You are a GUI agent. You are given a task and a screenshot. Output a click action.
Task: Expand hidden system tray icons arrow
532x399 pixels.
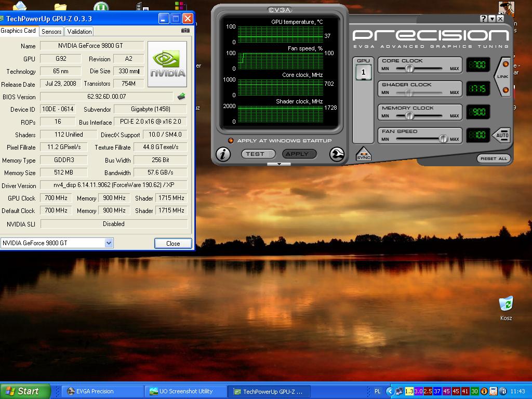tap(389, 391)
